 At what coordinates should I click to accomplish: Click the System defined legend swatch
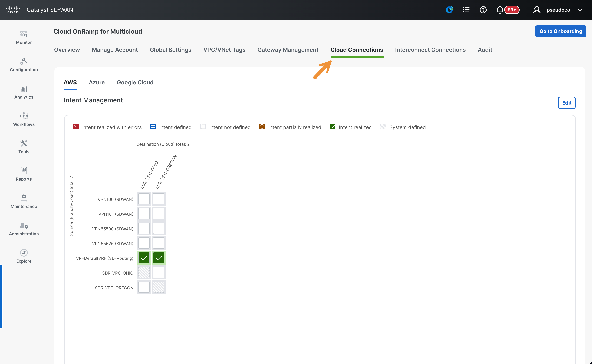tap(383, 127)
